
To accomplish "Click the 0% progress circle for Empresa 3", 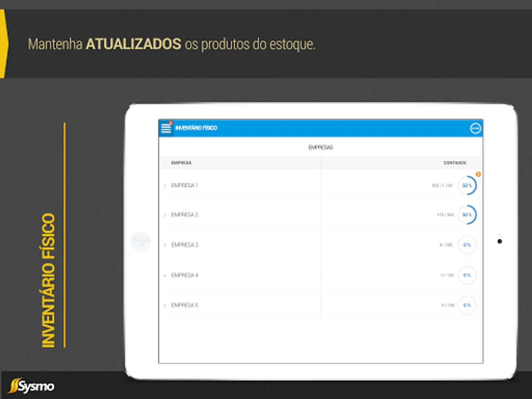I will (x=467, y=245).
